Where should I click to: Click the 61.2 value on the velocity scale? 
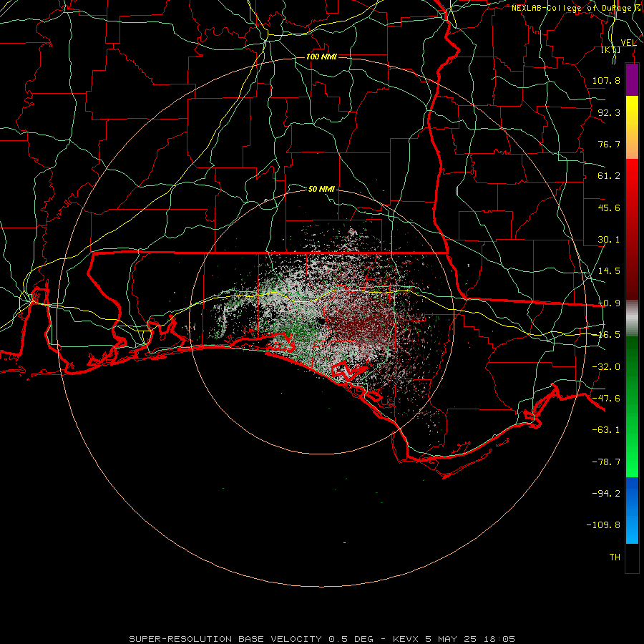click(609, 176)
